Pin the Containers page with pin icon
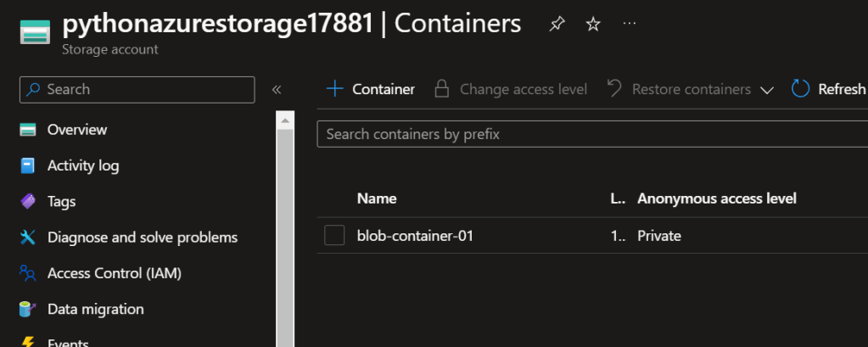 pyautogui.click(x=557, y=25)
